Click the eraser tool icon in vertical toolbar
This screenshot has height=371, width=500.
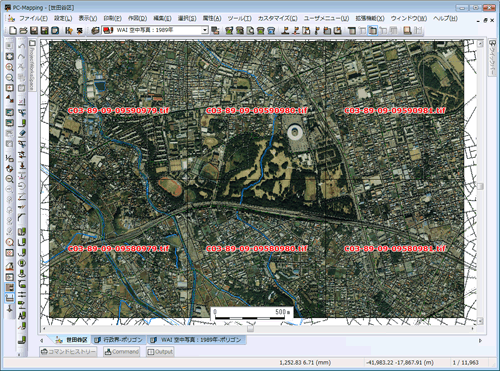22,133
